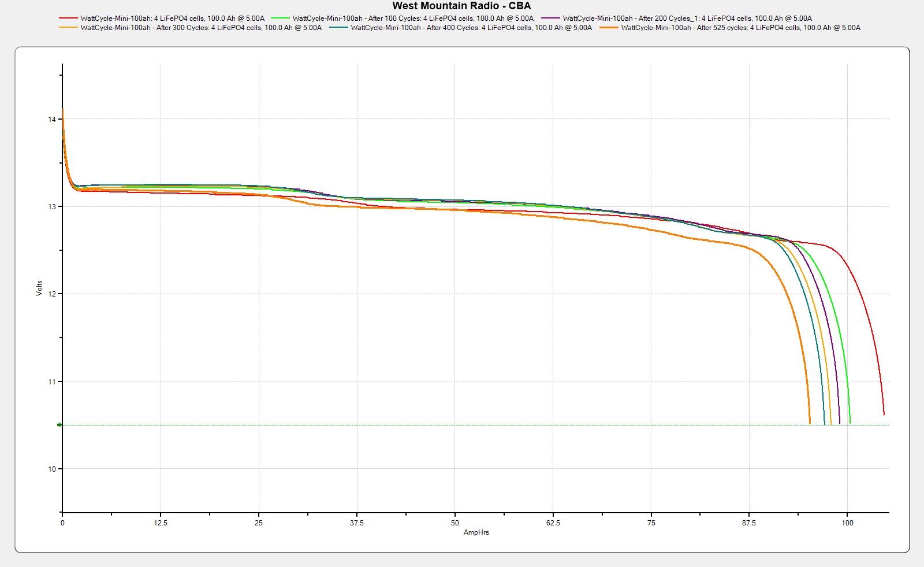Click the "AmpHrs" x-axis title
The height and width of the screenshot is (567, 924).
pyautogui.click(x=476, y=532)
